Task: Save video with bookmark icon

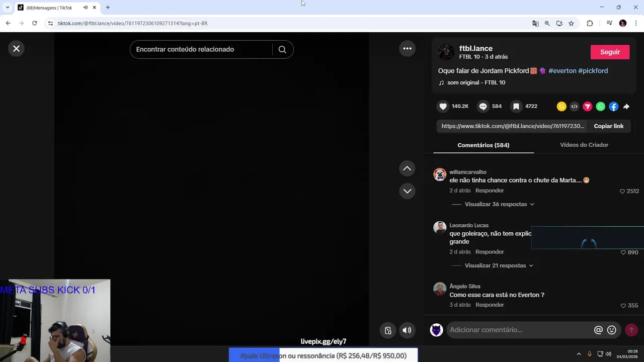Action: (516, 106)
